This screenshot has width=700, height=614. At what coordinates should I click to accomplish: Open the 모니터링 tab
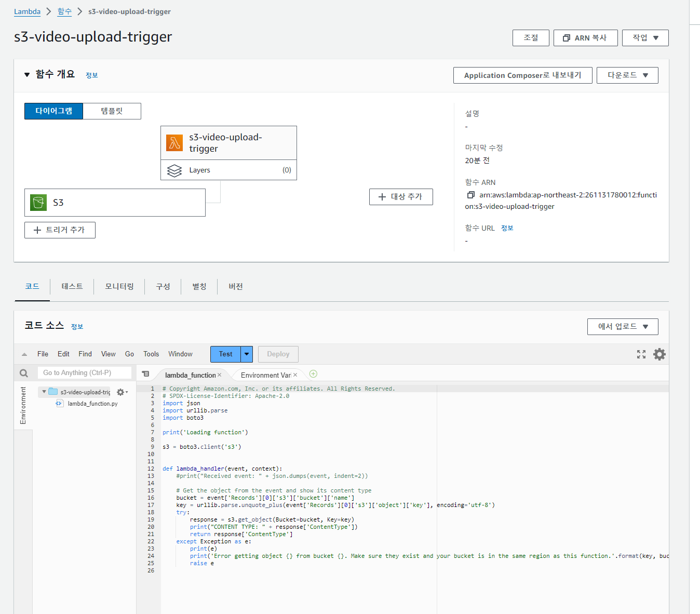tap(119, 287)
